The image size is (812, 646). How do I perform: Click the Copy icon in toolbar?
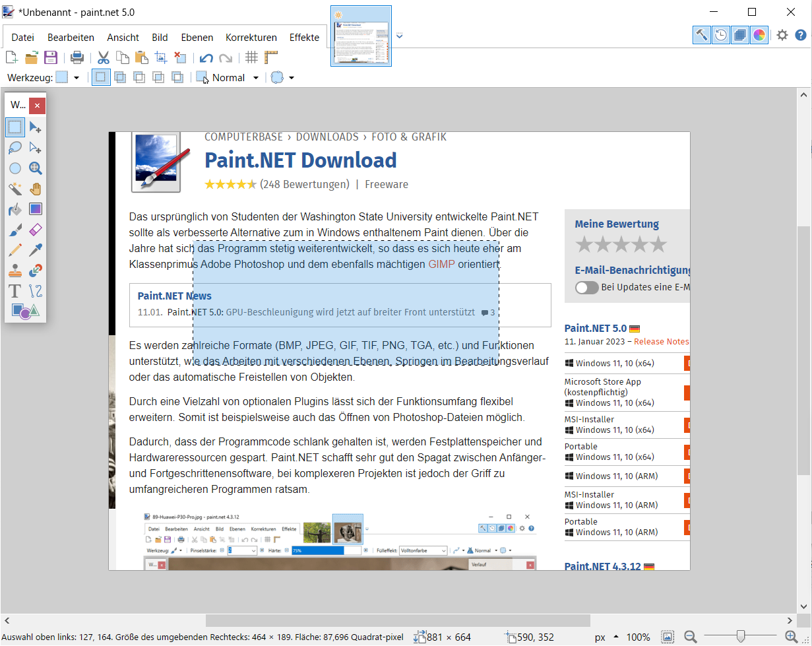(123, 57)
